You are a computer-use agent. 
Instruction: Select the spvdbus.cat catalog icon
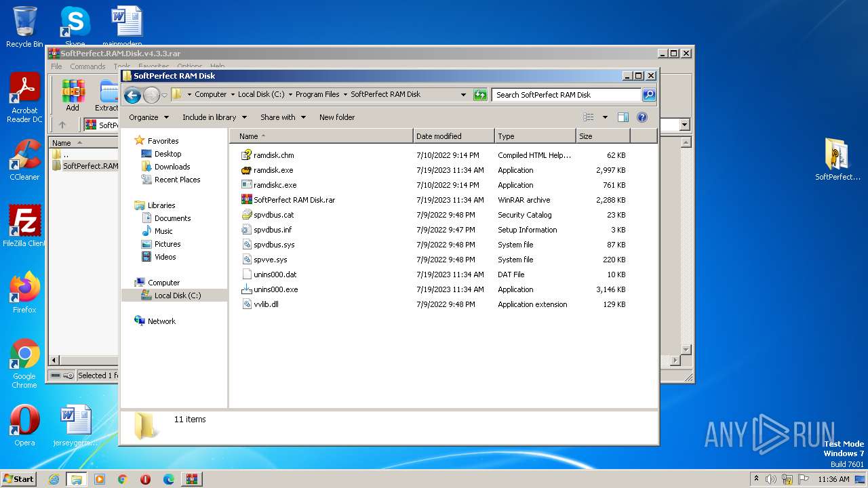247,215
